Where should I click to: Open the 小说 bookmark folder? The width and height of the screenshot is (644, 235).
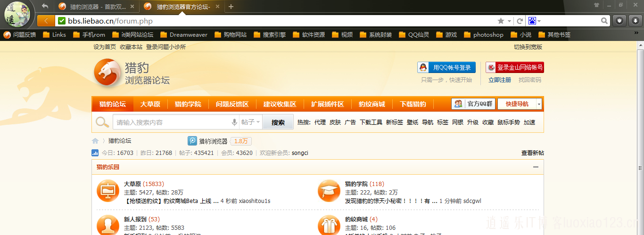click(521, 34)
